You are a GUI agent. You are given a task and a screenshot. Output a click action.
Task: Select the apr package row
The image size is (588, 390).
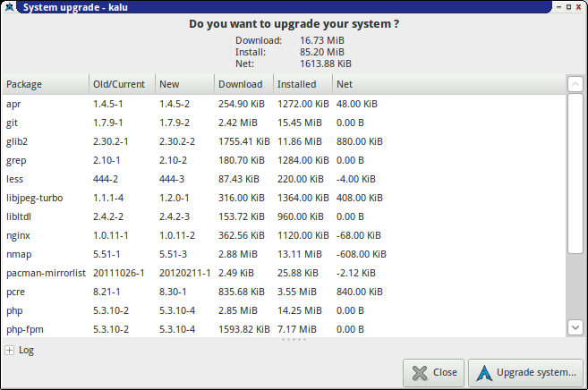tap(284, 104)
